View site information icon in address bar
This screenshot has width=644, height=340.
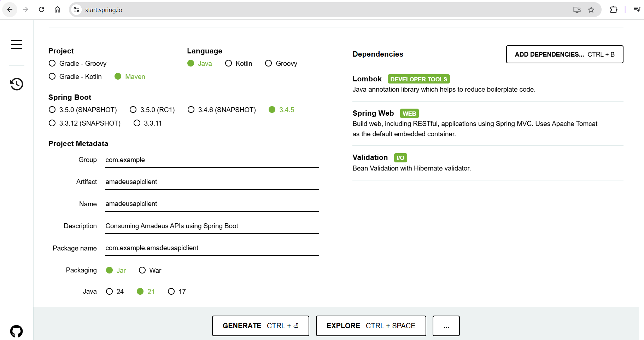pyautogui.click(x=76, y=10)
